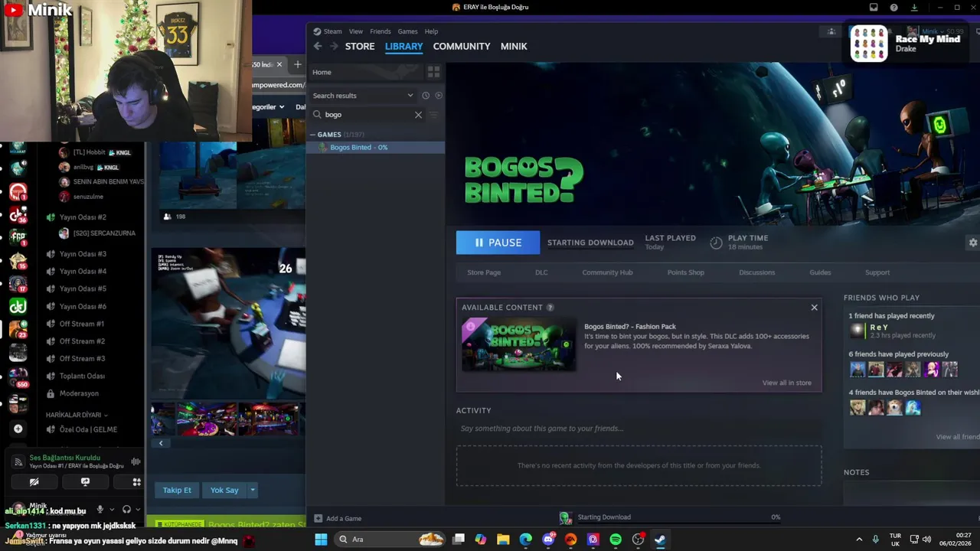The width and height of the screenshot is (980, 551).
Task: Open Steam friends request icon in top bar
Action: pyautogui.click(x=831, y=31)
